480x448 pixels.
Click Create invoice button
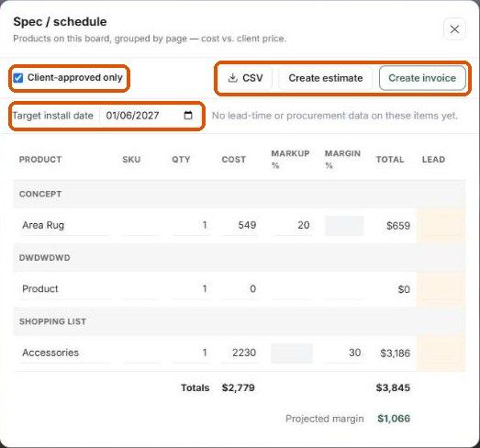click(x=422, y=78)
